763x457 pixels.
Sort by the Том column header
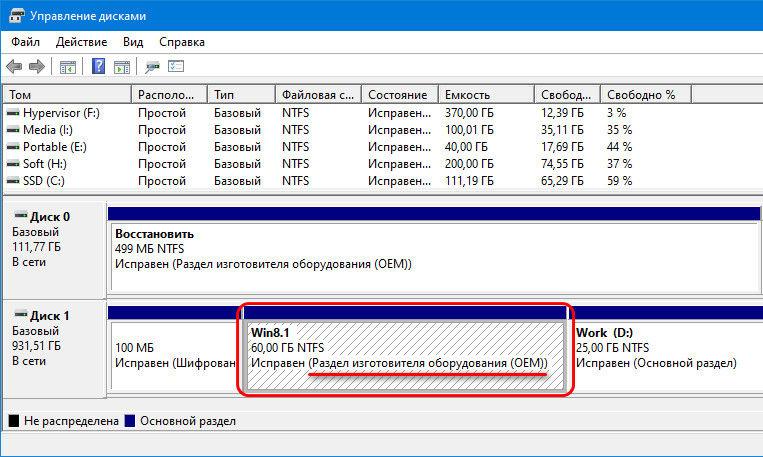[x=67, y=95]
